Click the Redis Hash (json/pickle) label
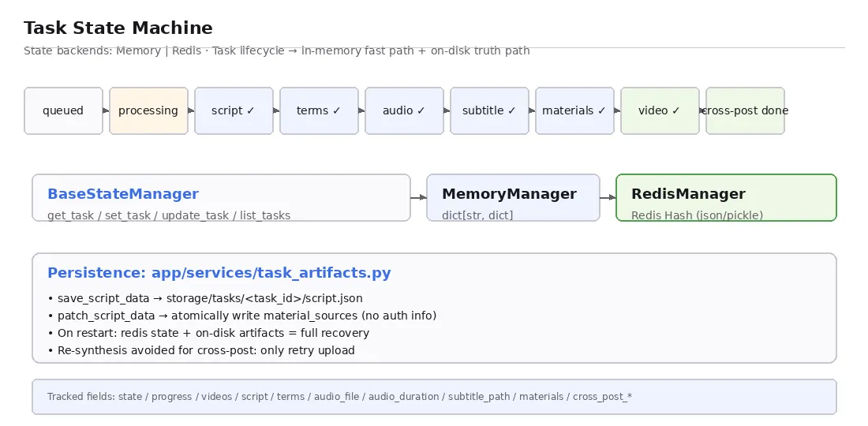This screenshot has width=868, height=426. click(697, 215)
